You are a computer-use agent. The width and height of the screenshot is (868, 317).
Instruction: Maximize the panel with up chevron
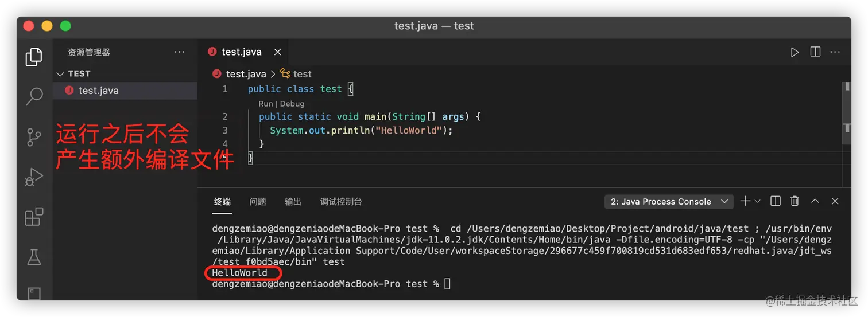click(815, 201)
